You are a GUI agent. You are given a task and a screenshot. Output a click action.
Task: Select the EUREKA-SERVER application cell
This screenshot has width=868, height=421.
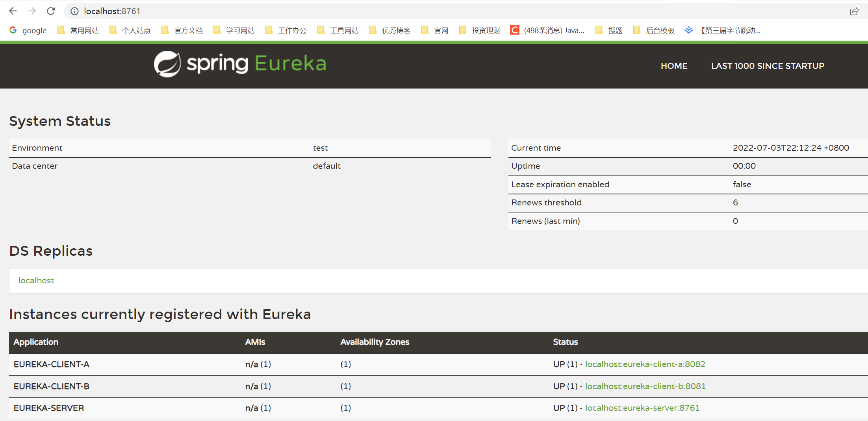(49, 408)
